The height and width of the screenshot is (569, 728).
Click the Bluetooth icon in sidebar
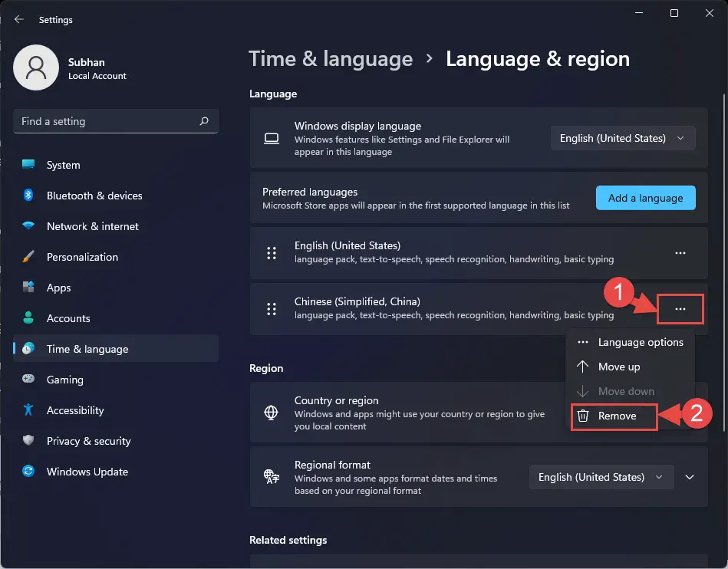[28, 195]
